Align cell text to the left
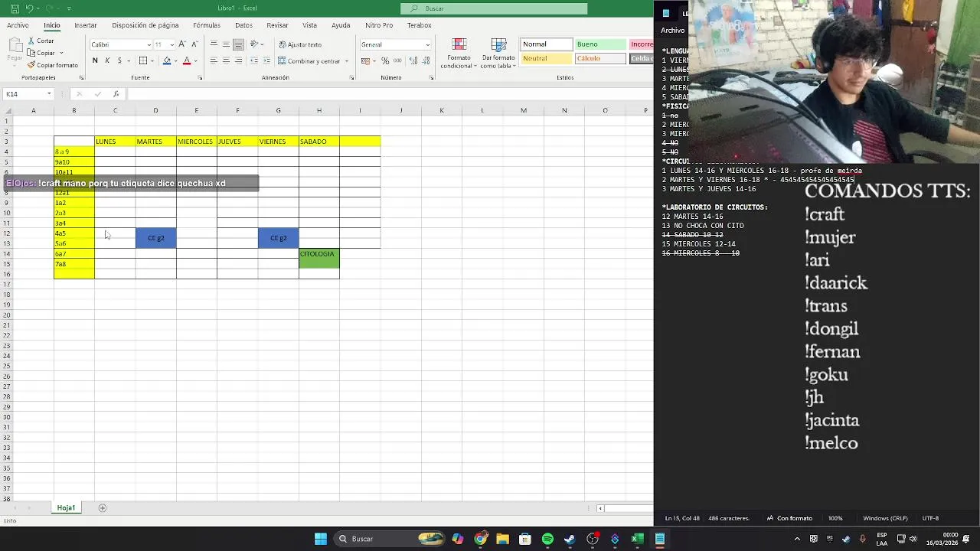Viewport: 980px width, 551px height. coord(214,60)
